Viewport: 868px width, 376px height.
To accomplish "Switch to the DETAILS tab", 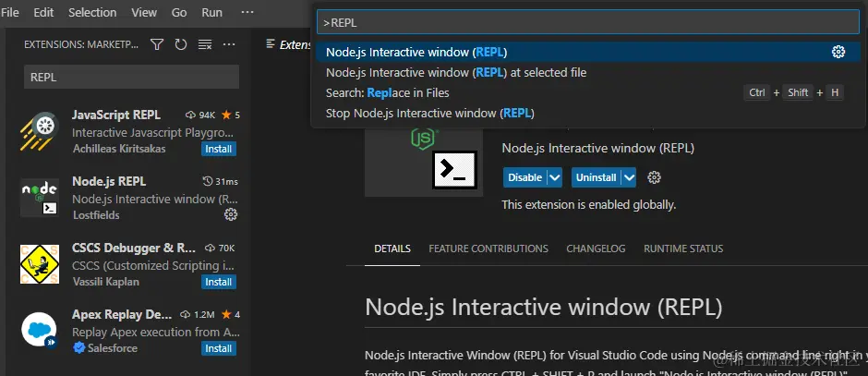I will [392, 249].
